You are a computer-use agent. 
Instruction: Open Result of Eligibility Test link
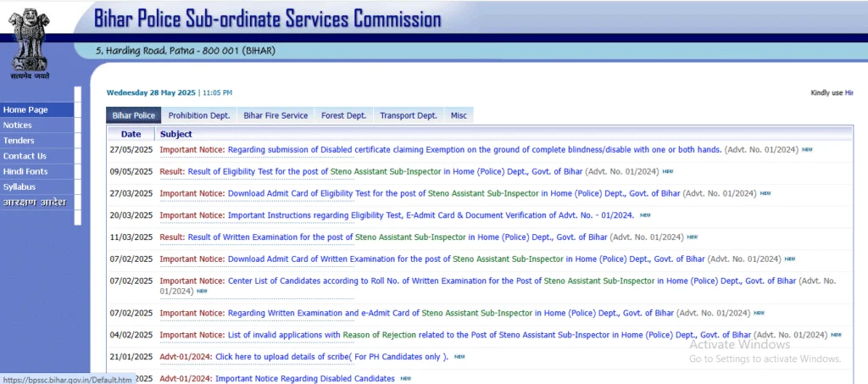(x=385, y=171)
